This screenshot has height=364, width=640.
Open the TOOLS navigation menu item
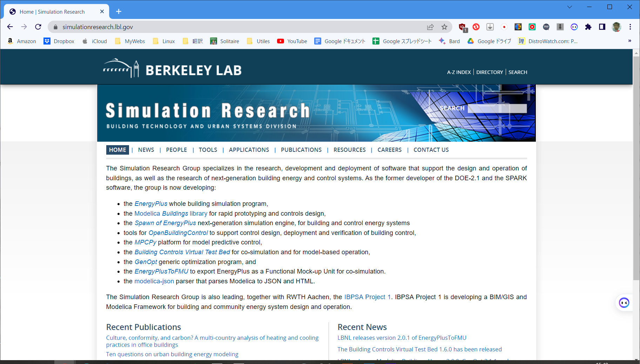click(208, 150)
